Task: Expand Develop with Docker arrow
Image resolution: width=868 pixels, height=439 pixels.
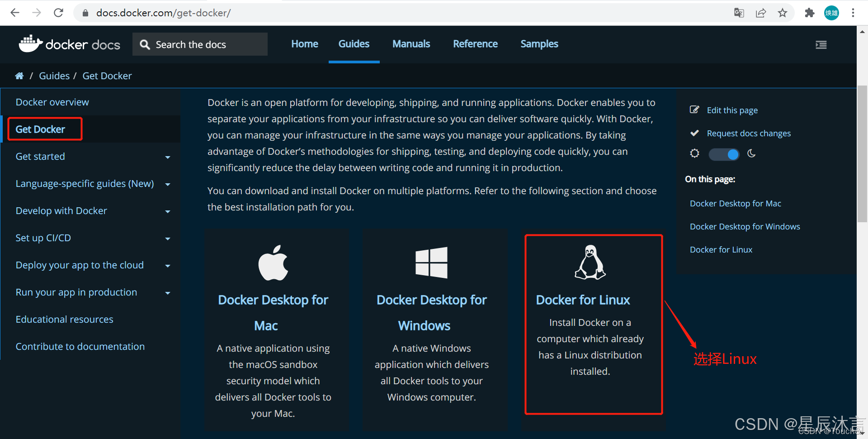Action: click(168, 211)
